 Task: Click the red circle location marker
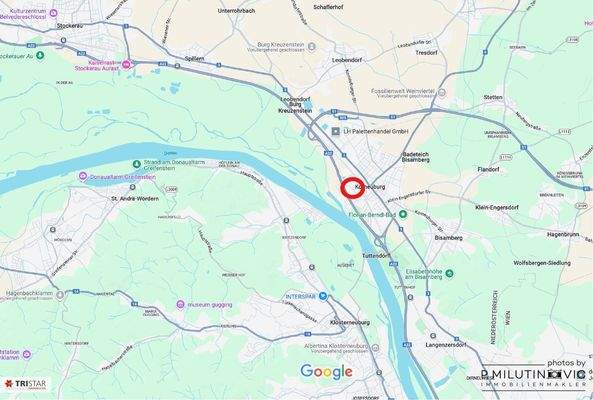[x=352, y=188]
